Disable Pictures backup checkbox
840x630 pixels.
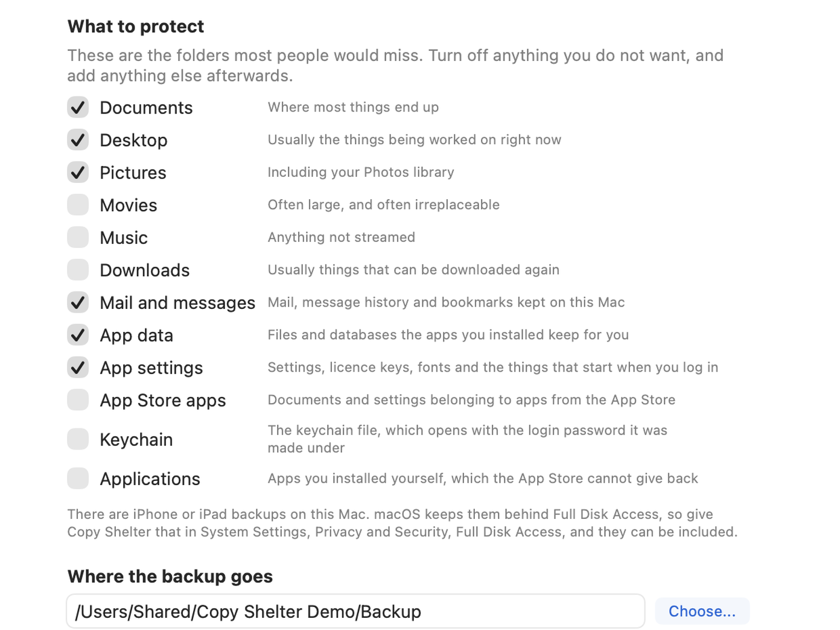[x=78, y=173]
